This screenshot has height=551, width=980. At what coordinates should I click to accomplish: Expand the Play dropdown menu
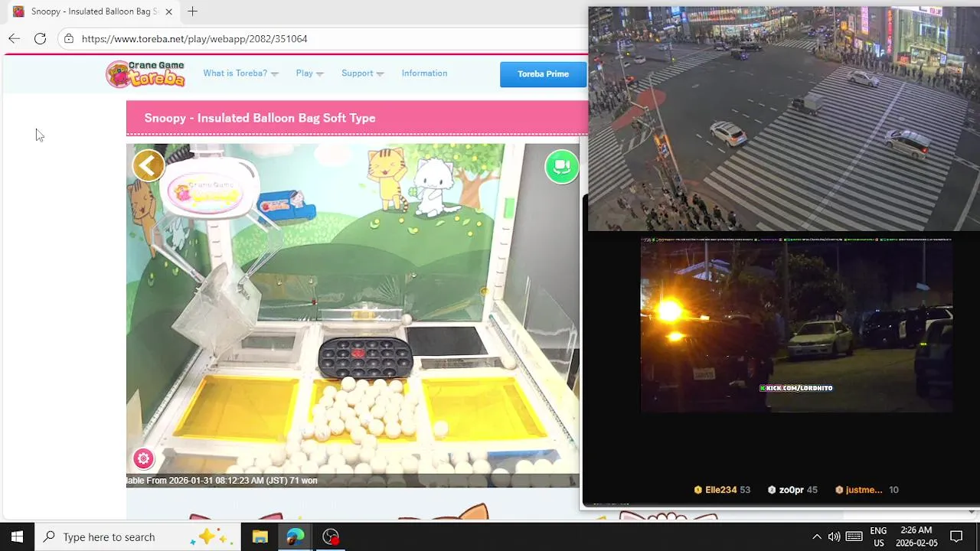pyautogui.click(x=309, y=73)
